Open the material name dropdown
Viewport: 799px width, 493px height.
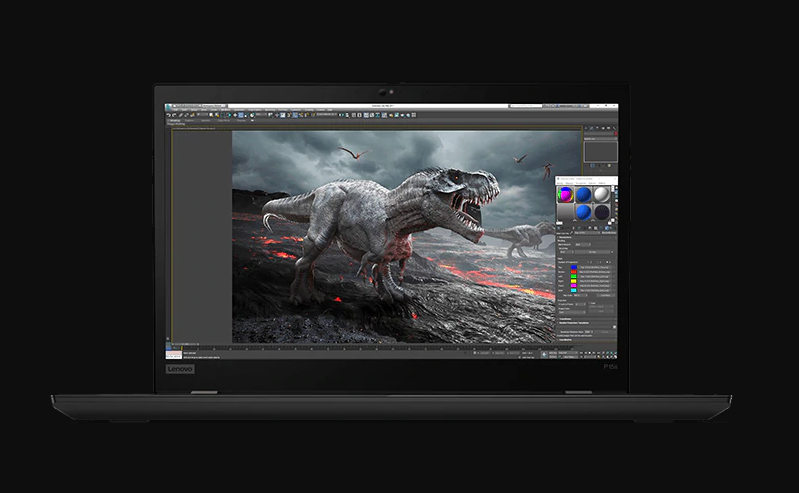(587, 232)
